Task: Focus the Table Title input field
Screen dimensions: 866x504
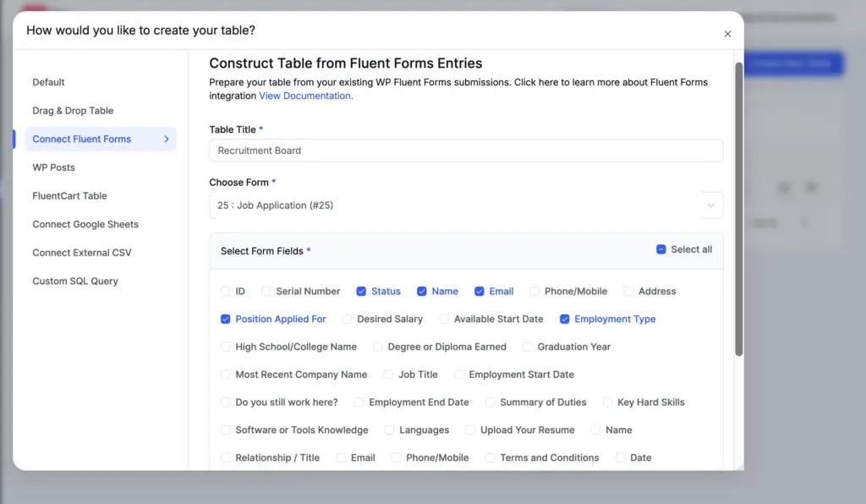Action: [x=466, y=151]
